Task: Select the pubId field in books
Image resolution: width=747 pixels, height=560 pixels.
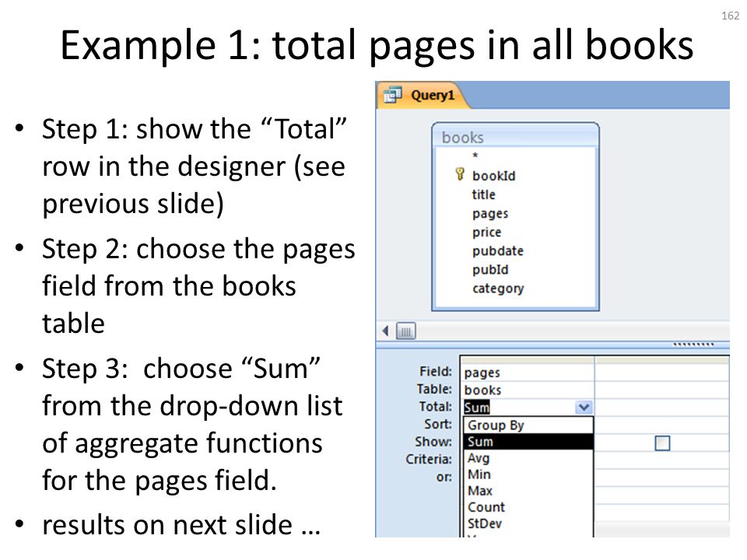Action: (490, 270)
